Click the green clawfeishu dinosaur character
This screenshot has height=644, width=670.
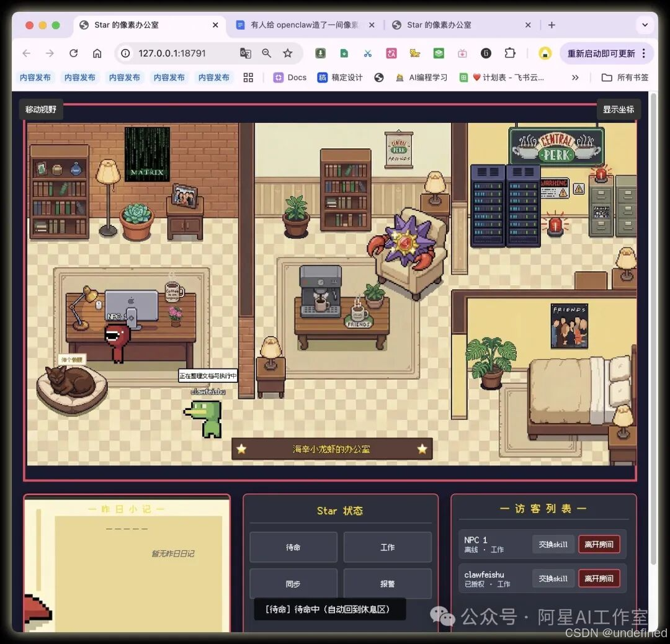pyautogui.click(x=204, y=419)
